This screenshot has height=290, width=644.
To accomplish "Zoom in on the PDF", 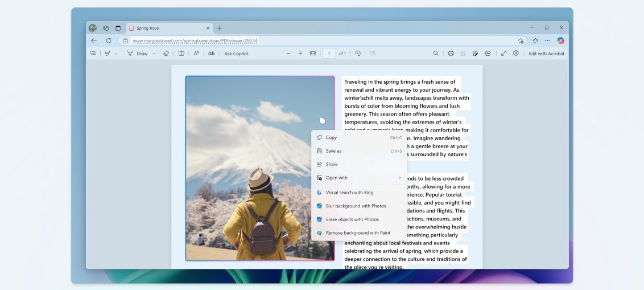I will click(x=300, y=54).
